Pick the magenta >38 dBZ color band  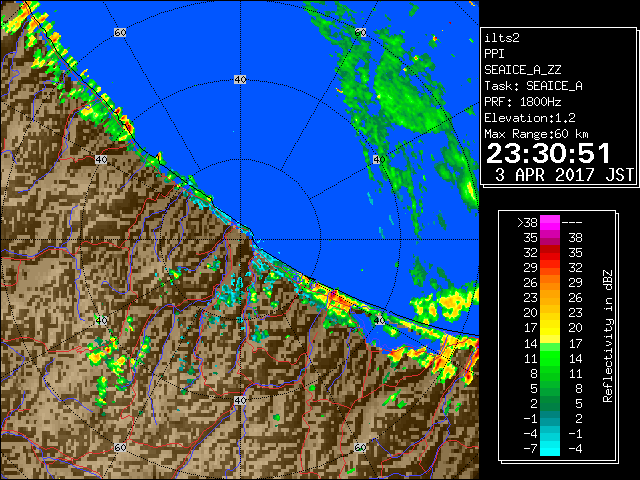[x=550, y=223]
